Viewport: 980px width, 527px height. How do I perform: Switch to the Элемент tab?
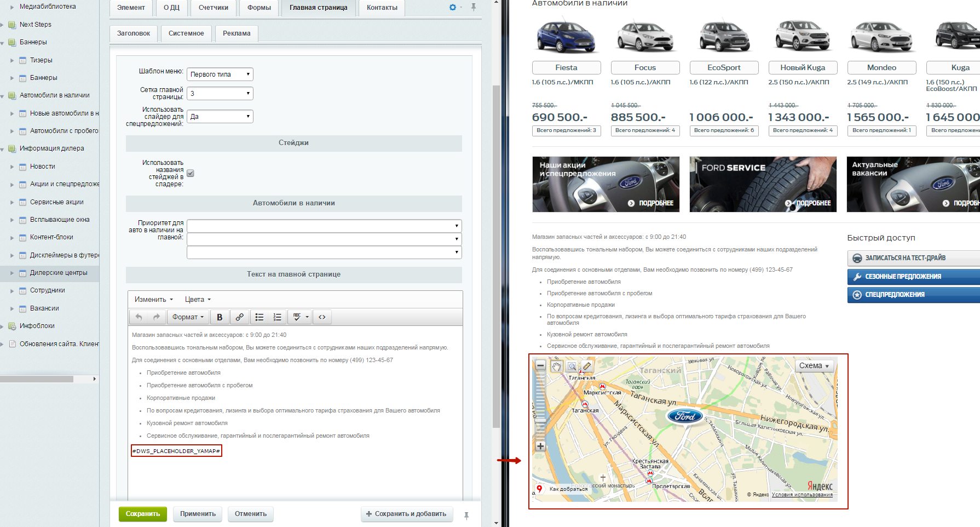(x=131, y=8)
